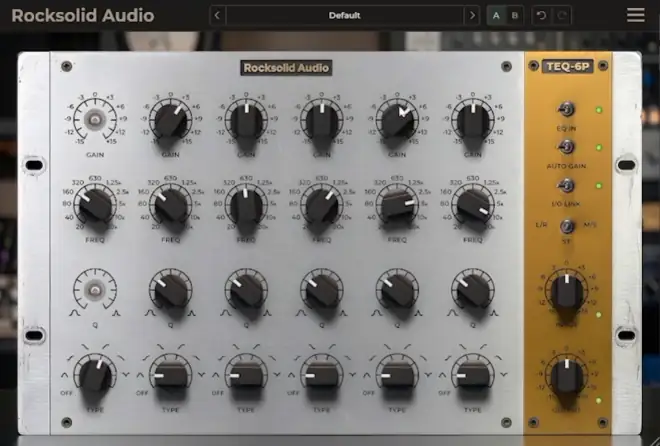The height and width of the screenshot is (446, 660).
Task: Click the TEQ-6P model badge
Action: pyautogui.click(x=567, y=66)
